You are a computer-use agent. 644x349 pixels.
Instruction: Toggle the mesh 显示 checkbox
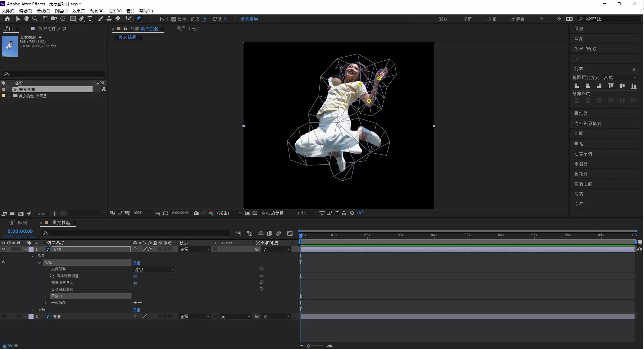click(174, 19)
